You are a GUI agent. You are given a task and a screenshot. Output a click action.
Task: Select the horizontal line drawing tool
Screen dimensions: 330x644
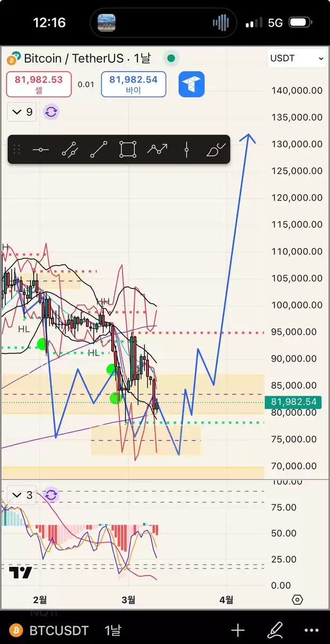40,150
